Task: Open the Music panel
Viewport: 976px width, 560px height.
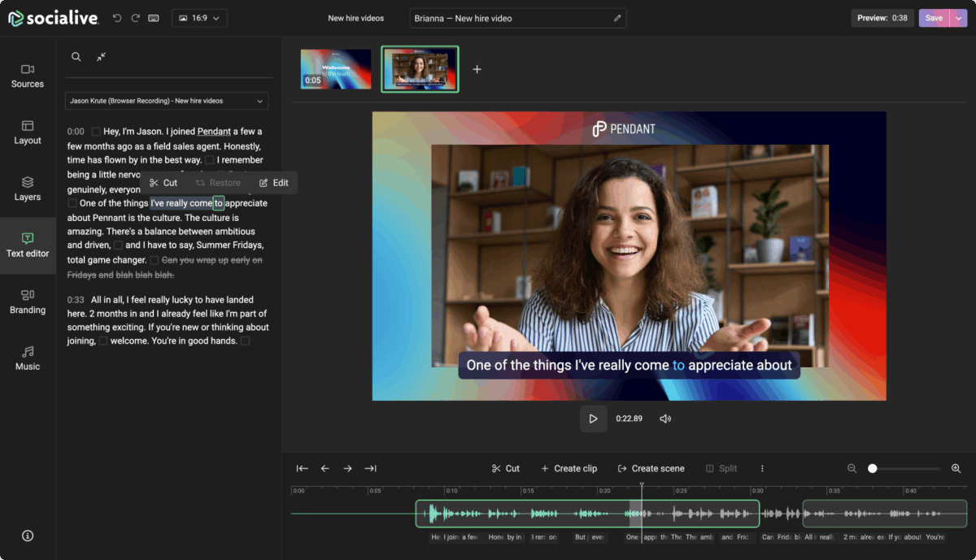Action: (28, 358)
